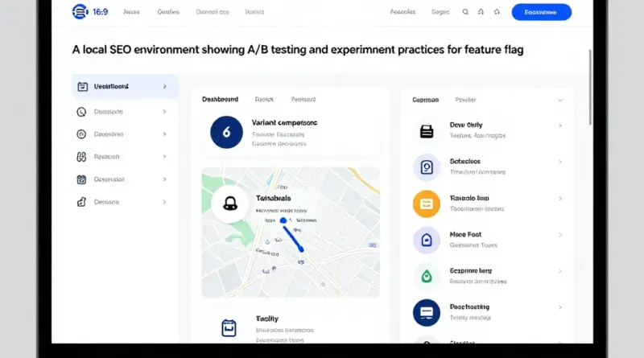Click the navy circle monitor icon in the right panel
The width and height of the screenshot is (644, 358).
427,312
